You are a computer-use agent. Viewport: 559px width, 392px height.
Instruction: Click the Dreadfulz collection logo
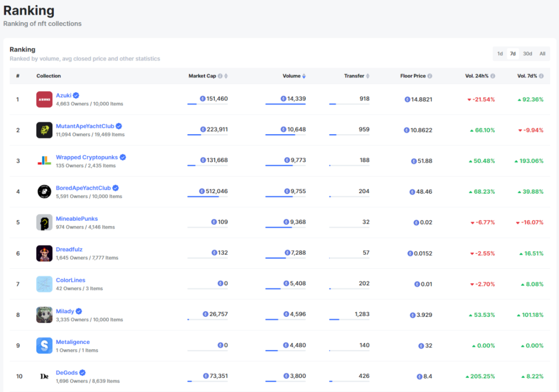click(44, 253)
